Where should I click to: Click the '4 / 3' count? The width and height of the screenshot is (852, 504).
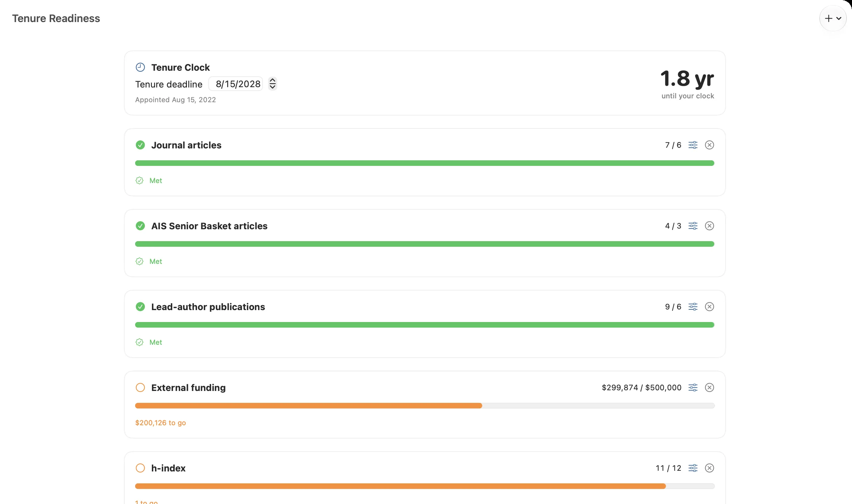[673, 226]
